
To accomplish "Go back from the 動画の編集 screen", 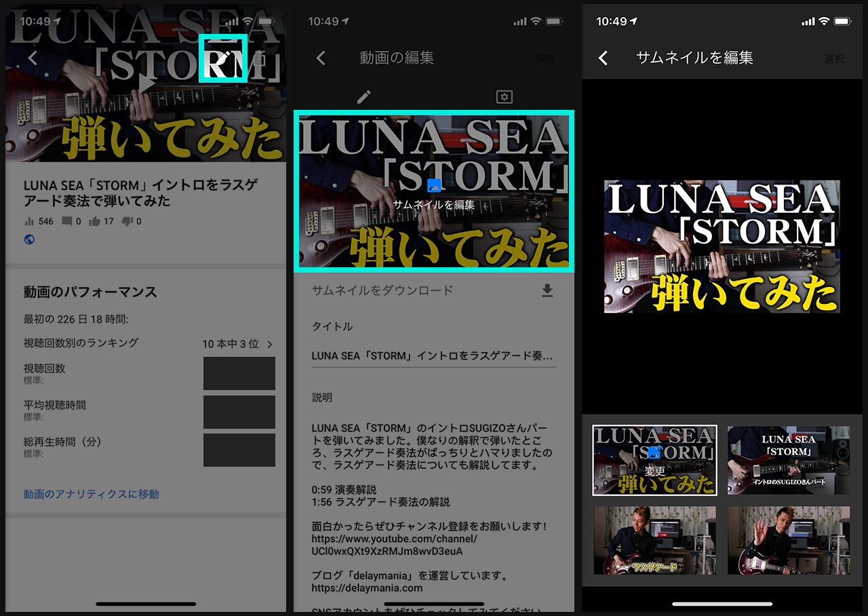I will pyautogui.click(x=321, y=58).
